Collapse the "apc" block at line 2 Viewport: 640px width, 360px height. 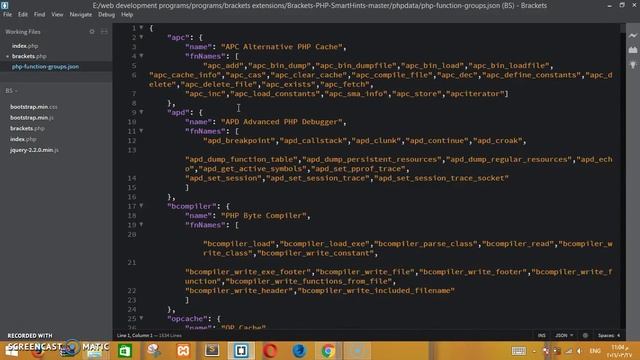(141, 37)
